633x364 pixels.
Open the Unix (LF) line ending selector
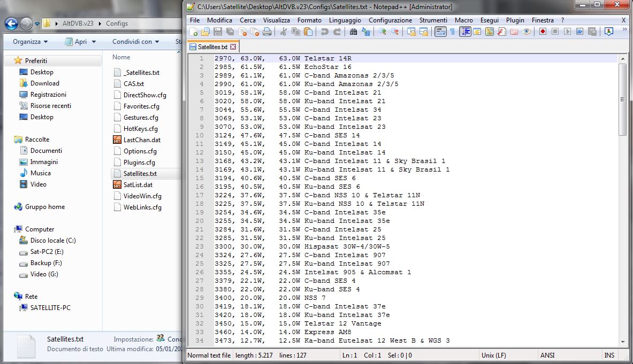click(x=494, y=355)
